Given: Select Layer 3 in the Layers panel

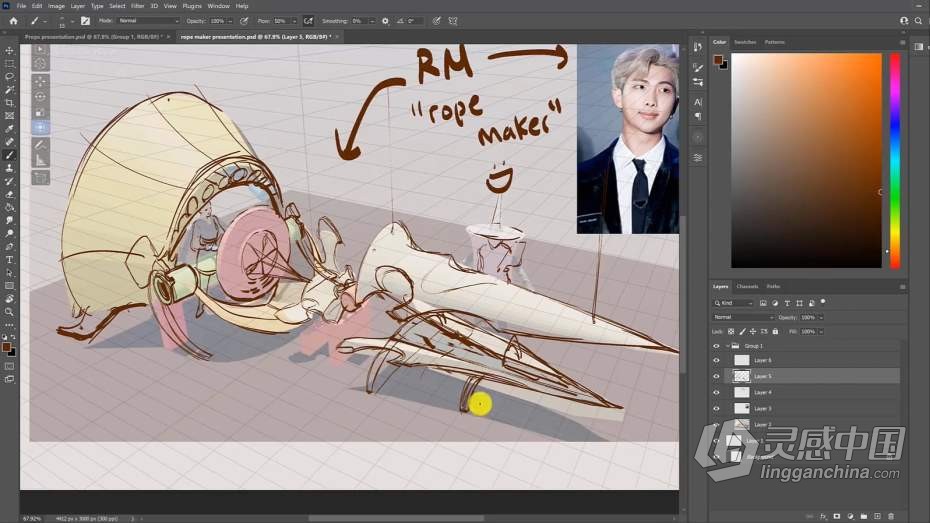Looking at the screenshot, I should point(762,408).
